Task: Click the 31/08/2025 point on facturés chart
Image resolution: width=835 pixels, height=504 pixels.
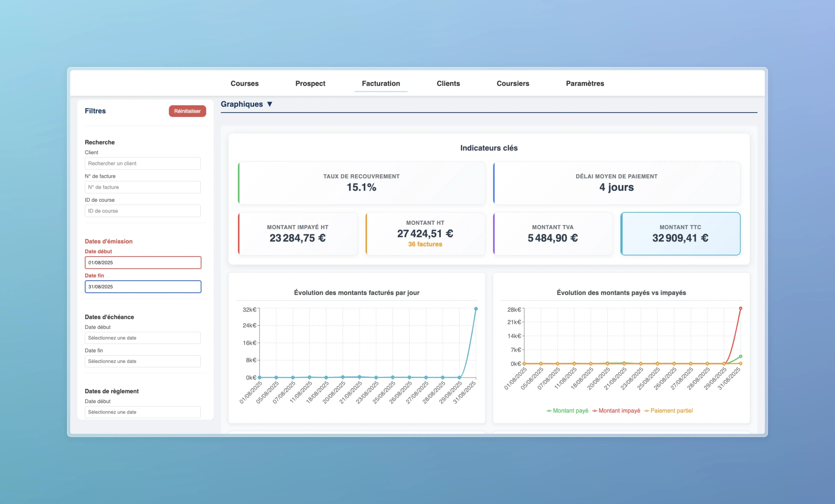Action: (x=476, y=309)
